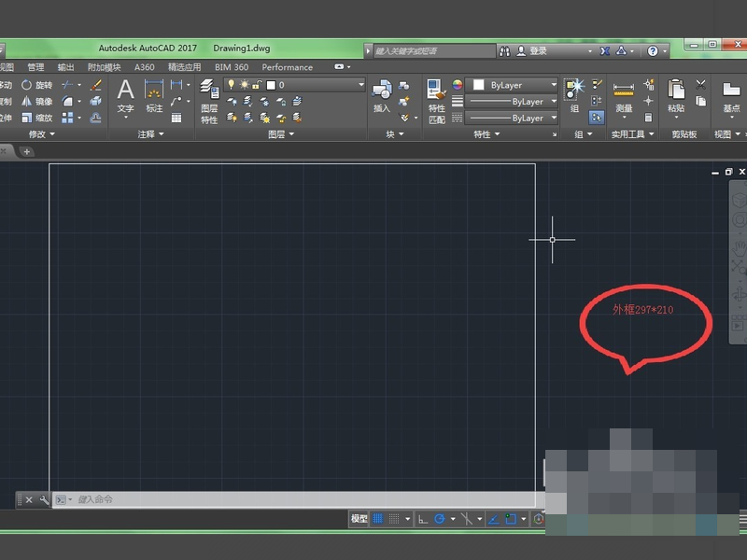Click the layer 0 color swatch
Screen dimensions: 747x560
271,85
